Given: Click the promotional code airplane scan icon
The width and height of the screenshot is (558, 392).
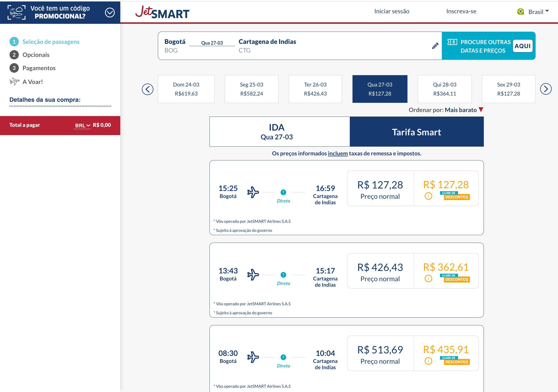Looking at the screenshot, I should click(x=16, y=12).
